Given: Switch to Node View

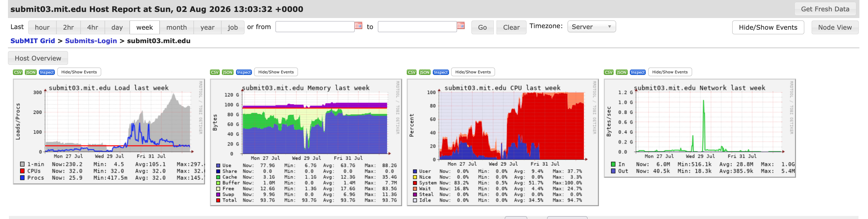Looking at the screenshot, I should [x=835, y=27].
